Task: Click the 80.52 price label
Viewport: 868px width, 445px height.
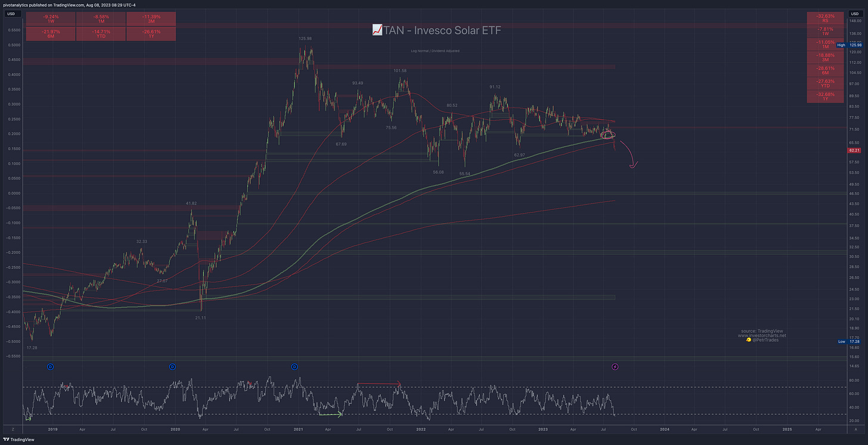Action: (x=451, y=106)
